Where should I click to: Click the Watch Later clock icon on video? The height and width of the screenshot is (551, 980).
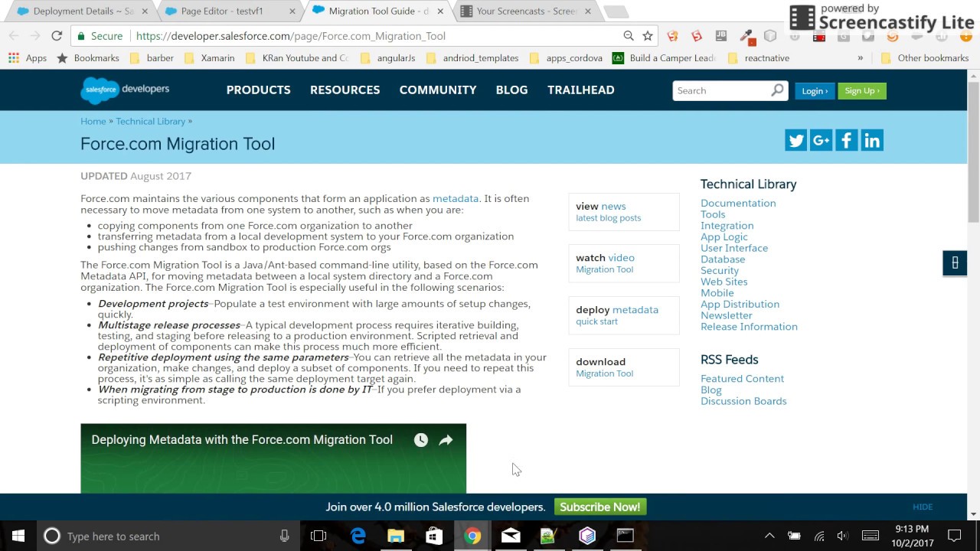[421, 440]
